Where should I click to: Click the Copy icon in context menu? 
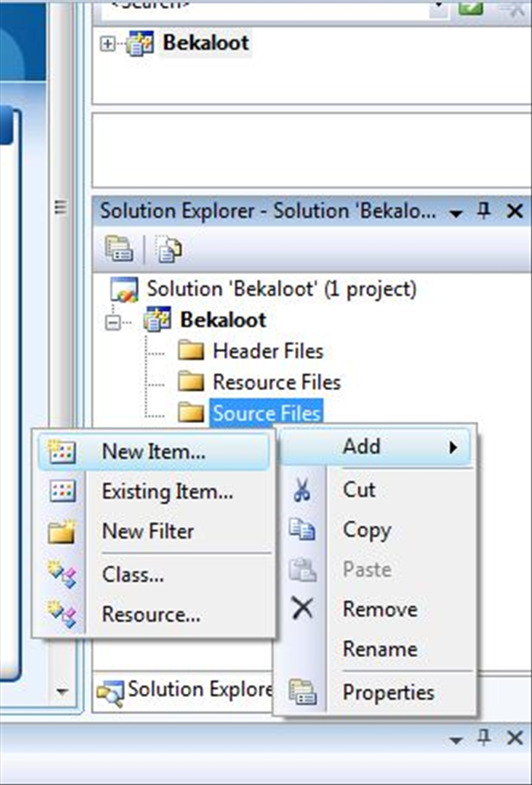click(x=302, y=529)
